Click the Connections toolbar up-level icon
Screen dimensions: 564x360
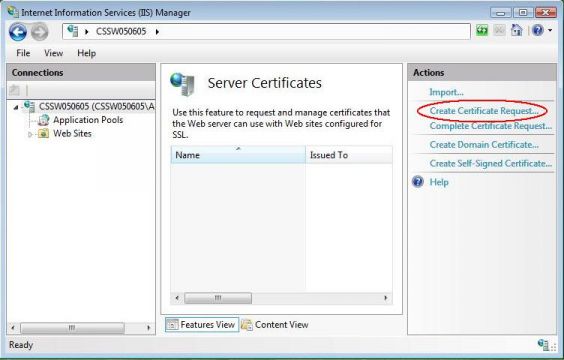pyautogui.click(x=14, y=90)
